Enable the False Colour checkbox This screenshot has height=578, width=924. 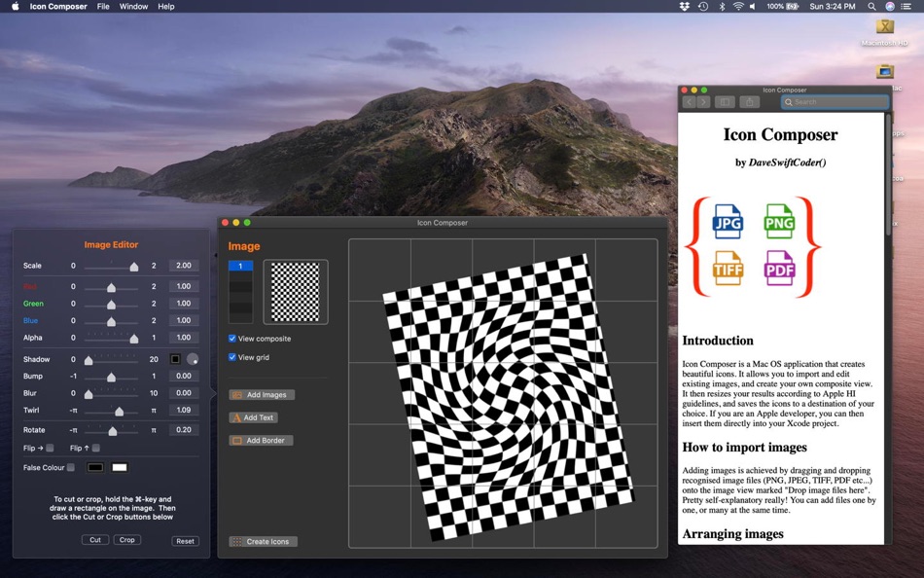tap(71, 468)
